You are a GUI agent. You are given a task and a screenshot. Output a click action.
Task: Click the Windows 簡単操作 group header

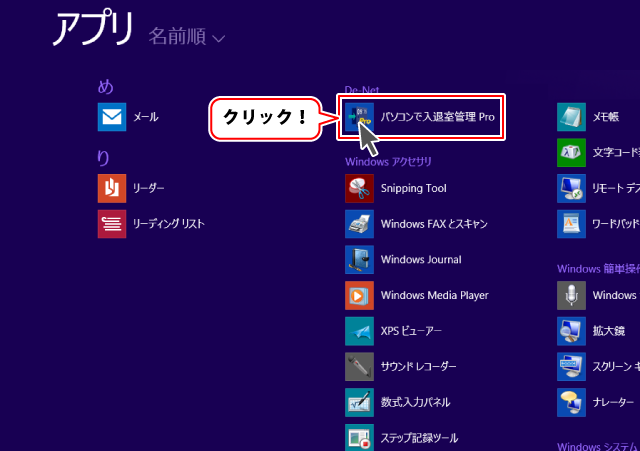tap(598, 269)
